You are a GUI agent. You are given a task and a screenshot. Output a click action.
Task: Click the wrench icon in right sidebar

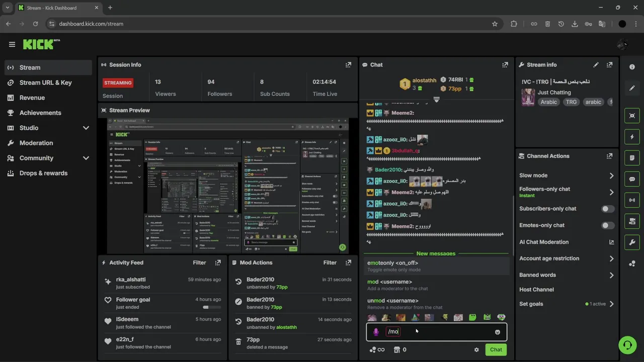coord(632,242)
